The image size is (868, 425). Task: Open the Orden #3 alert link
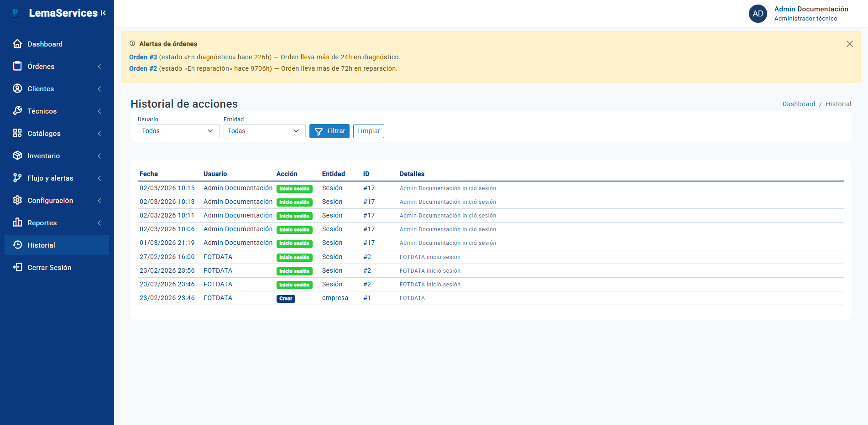pos(143,57)
